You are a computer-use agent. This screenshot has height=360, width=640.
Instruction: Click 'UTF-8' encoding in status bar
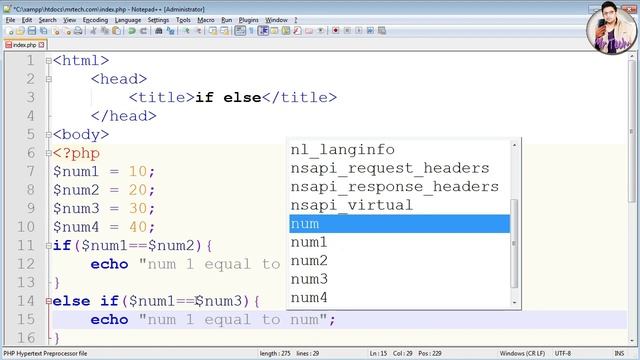563,353
